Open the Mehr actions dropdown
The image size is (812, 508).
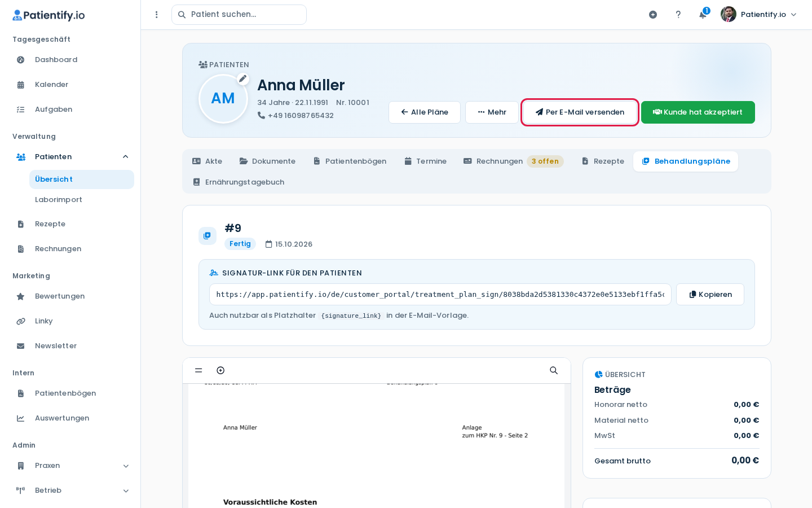click(x=492, y=112)
